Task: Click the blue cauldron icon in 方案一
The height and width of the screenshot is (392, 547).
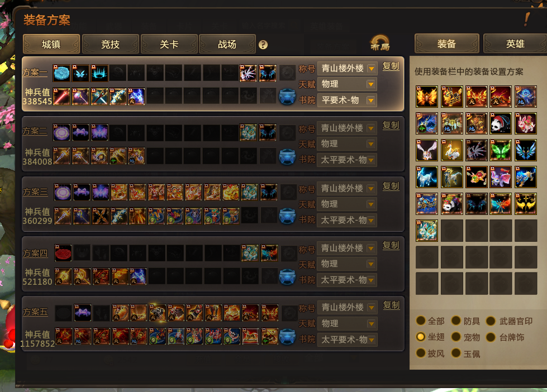Action: tap(287, 97)
